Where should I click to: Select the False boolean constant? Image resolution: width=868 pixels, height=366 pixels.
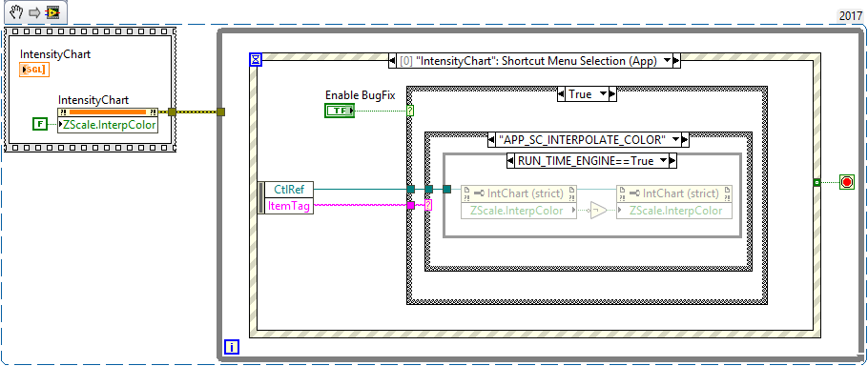[x=40, y=125]
